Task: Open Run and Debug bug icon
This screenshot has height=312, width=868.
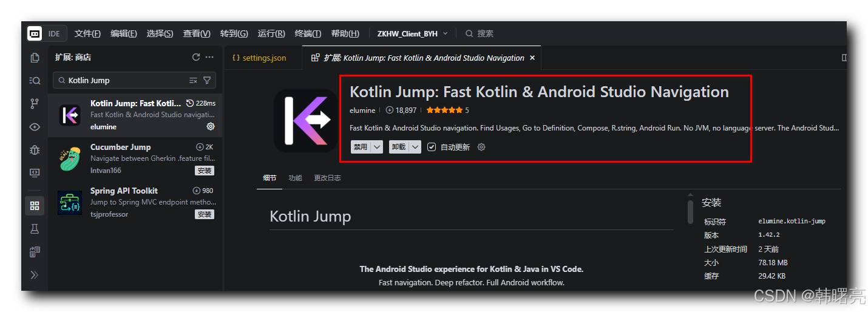Action: [x=35, y=150]
